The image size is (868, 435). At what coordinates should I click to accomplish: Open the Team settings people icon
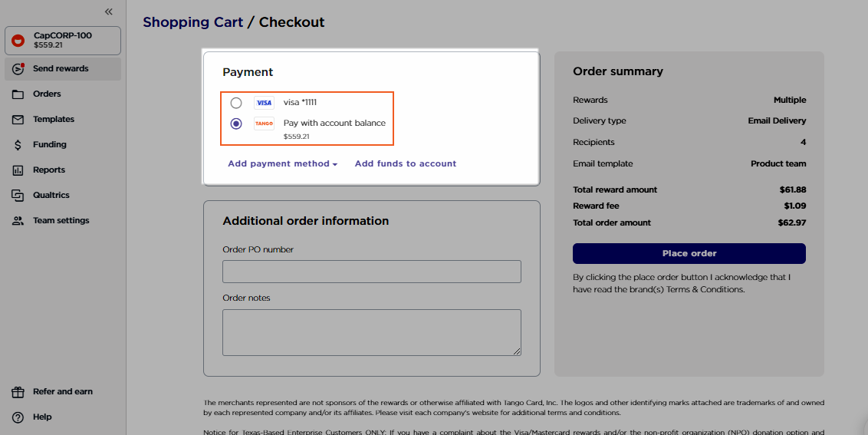(18, 220)
